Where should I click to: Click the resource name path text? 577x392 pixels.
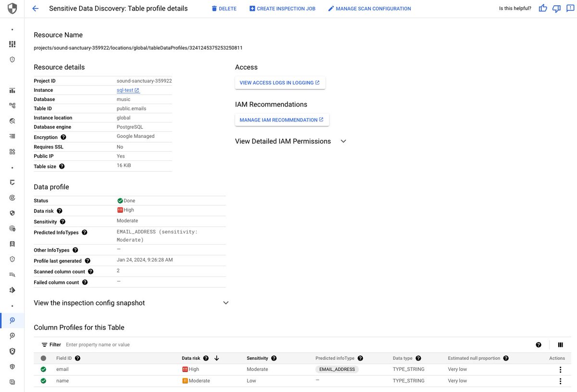click(138, 48)
